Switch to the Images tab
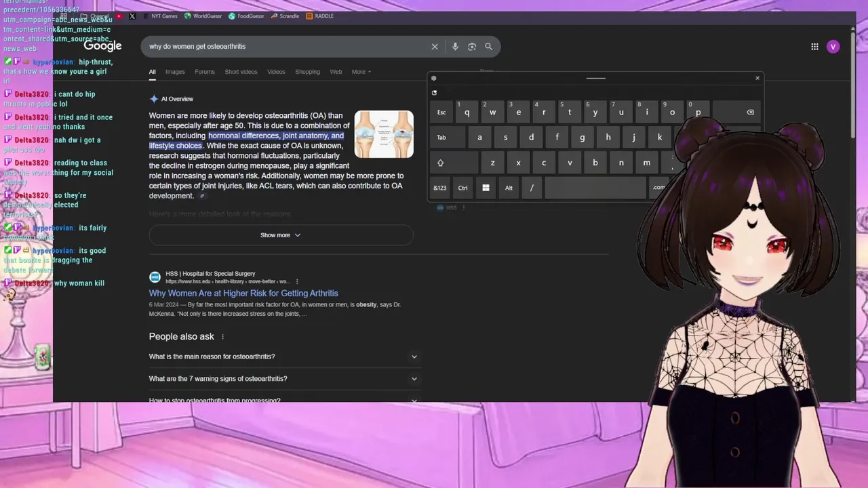This screenshot has height=488, width=868. point(175,72)
